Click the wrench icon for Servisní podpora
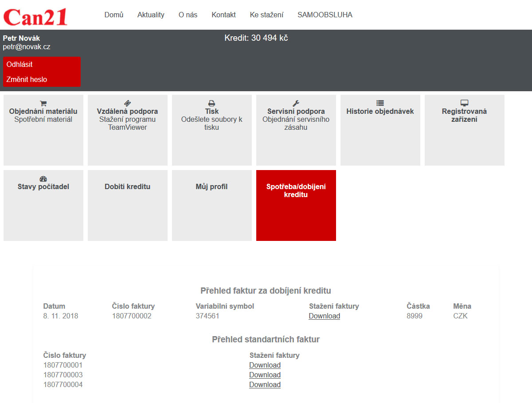The image size is (532, 403). (296, 103)
